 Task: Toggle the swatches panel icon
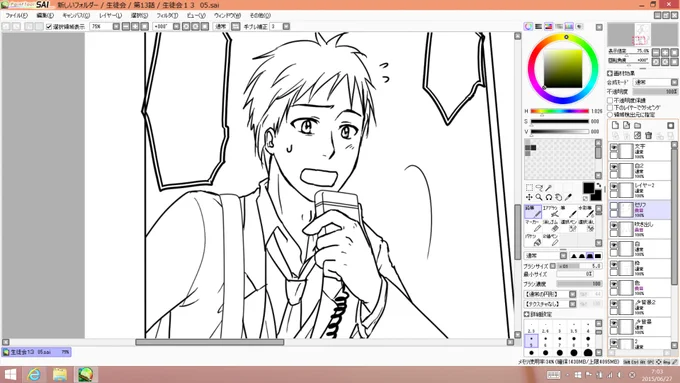click(x=569, y=26)
